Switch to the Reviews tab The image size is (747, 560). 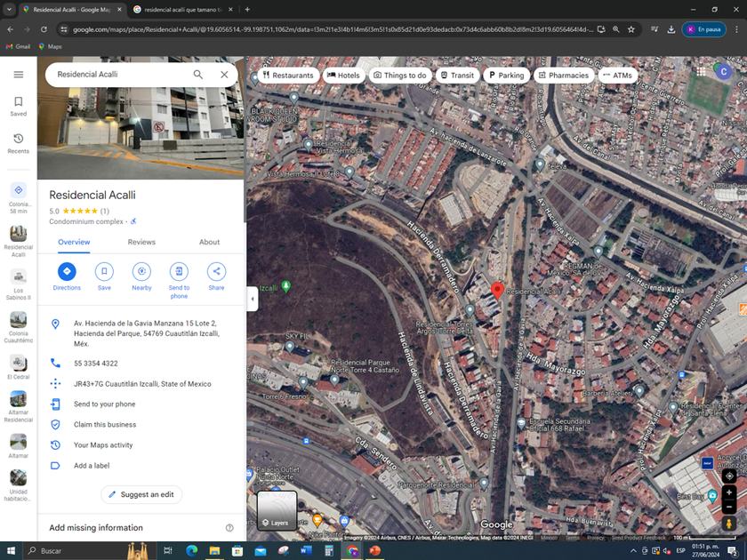point(141,242)
